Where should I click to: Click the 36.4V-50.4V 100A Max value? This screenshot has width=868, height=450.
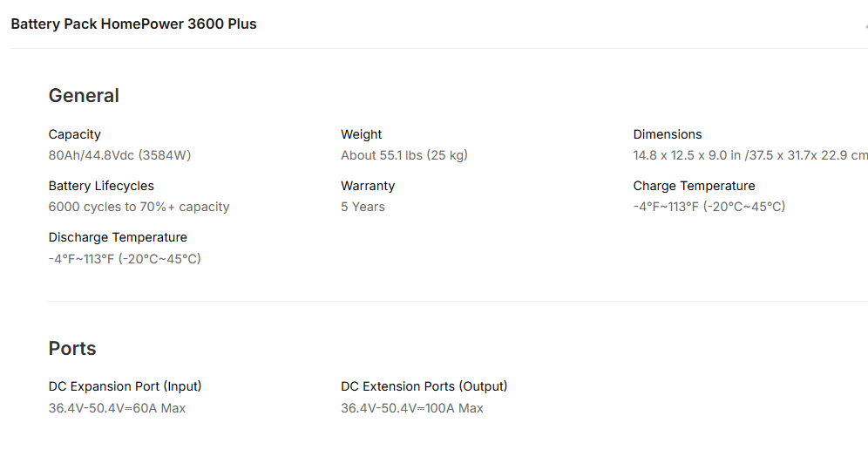[411, 408]
